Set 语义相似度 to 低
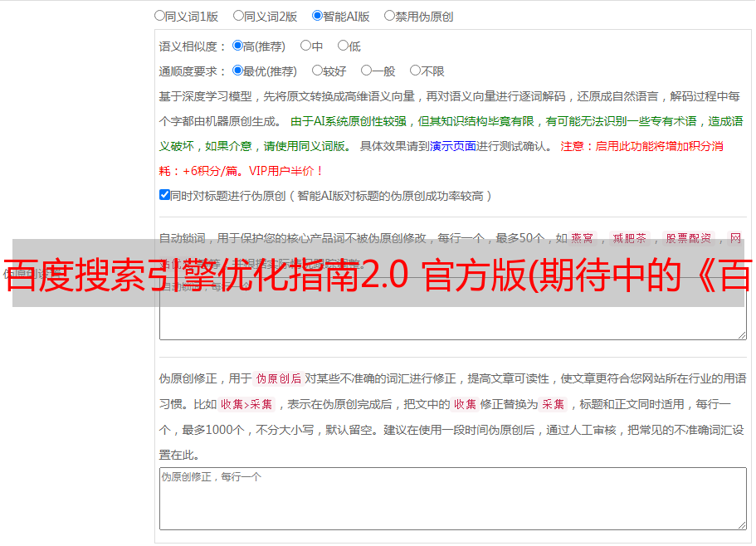This screenshot has width=756, height=546. coord(343,46)
